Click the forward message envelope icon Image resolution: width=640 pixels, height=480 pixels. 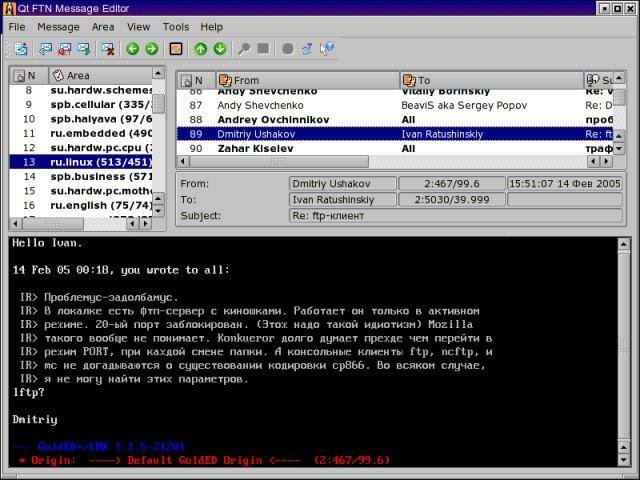(x=84, y=49)
